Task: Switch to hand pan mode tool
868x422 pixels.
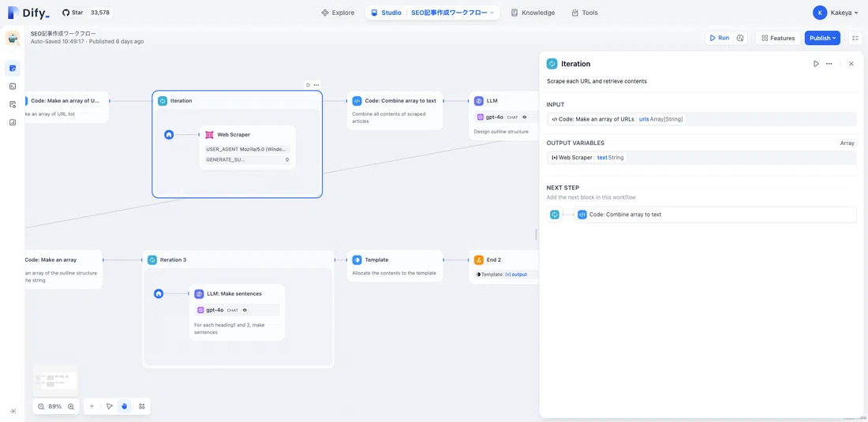Action: point(125,406)
